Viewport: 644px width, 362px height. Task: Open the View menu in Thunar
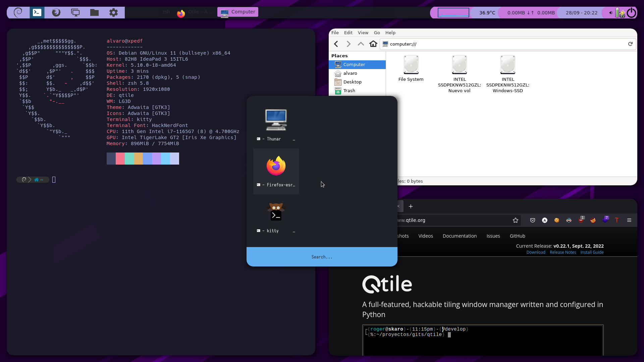point(363,33)
